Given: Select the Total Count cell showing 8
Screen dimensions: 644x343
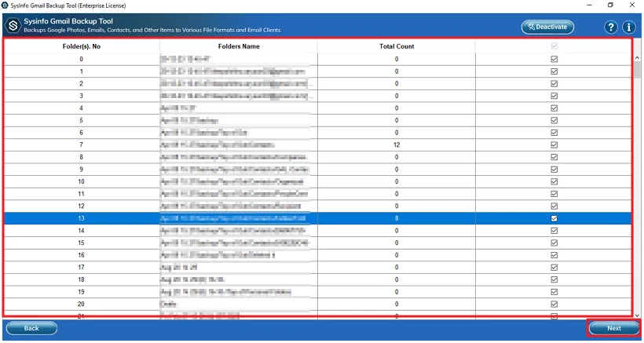Looking at the screenshot, I should tap(397, 218).
